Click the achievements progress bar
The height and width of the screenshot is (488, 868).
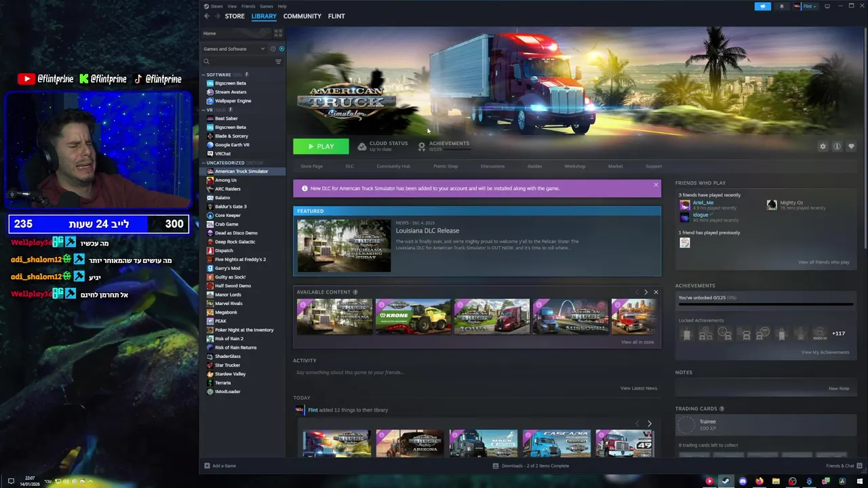(x=766, y=304)
